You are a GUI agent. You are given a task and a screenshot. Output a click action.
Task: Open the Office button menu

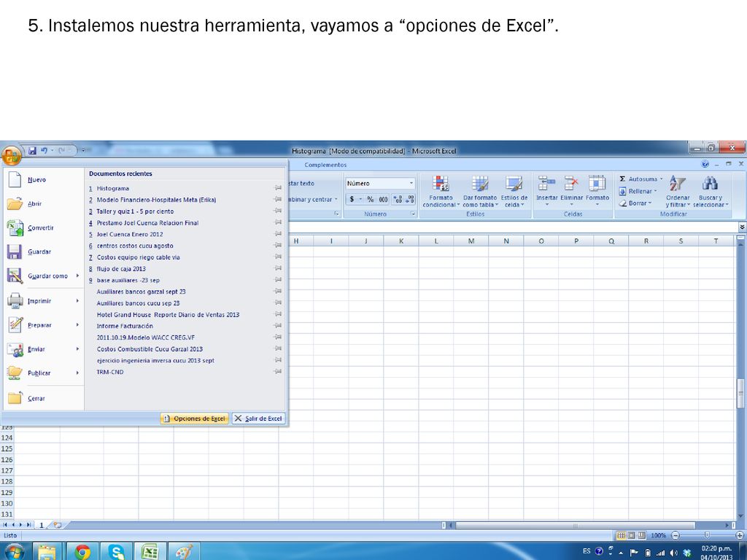click(11, 155)
